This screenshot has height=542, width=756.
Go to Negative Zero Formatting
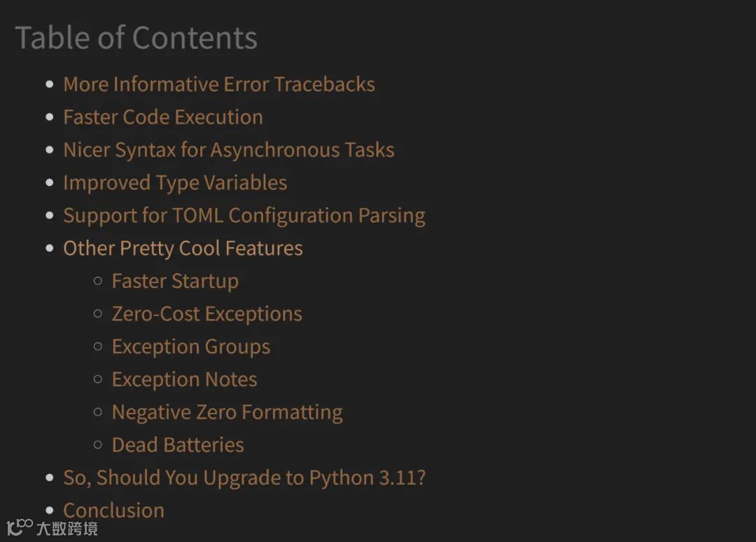(x=227, y=413)
